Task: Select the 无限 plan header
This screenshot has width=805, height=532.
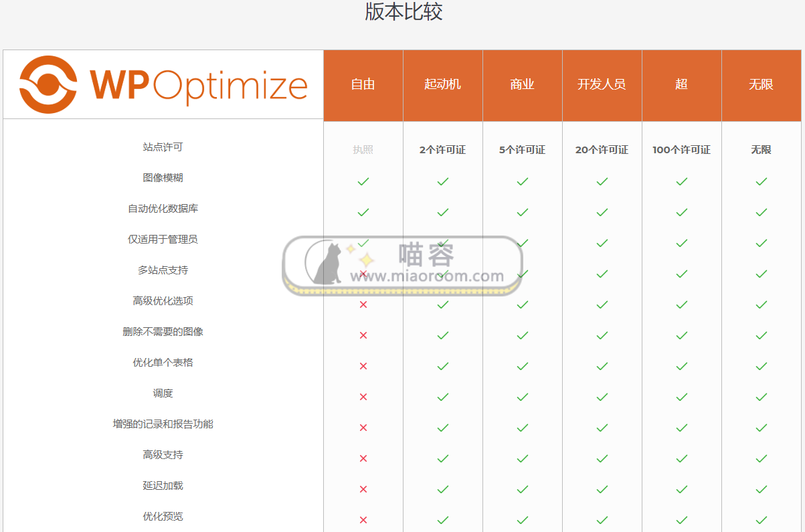Action: tap(762, 85)
